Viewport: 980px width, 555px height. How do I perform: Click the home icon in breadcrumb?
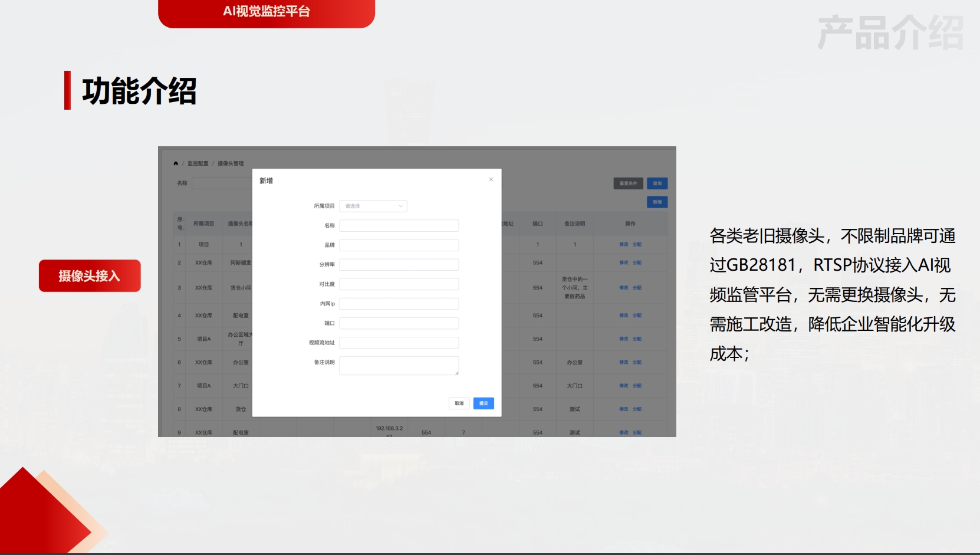176,163
